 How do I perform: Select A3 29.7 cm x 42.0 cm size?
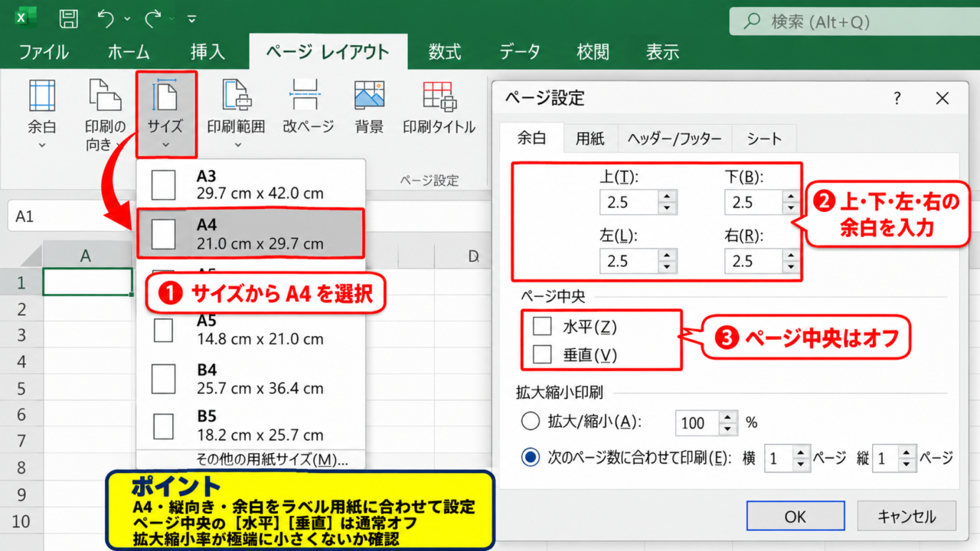(251, 184)
